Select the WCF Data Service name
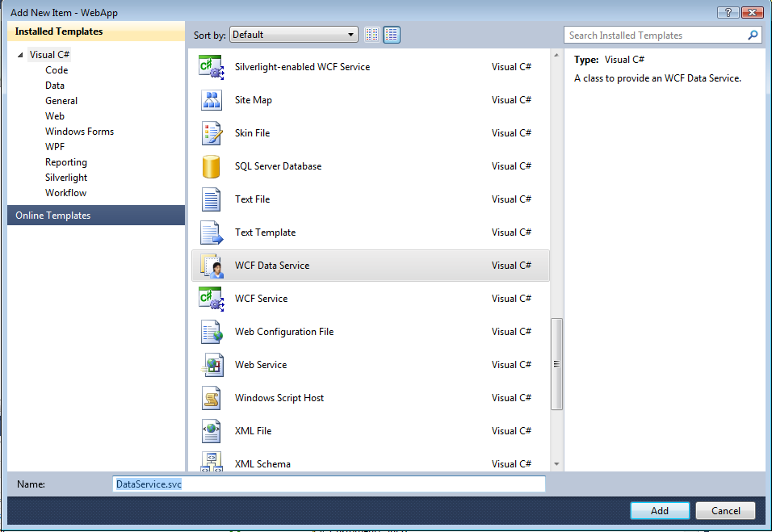Image resolution: width=772 pixels, height=532 pixels. [x=272, y=266]
